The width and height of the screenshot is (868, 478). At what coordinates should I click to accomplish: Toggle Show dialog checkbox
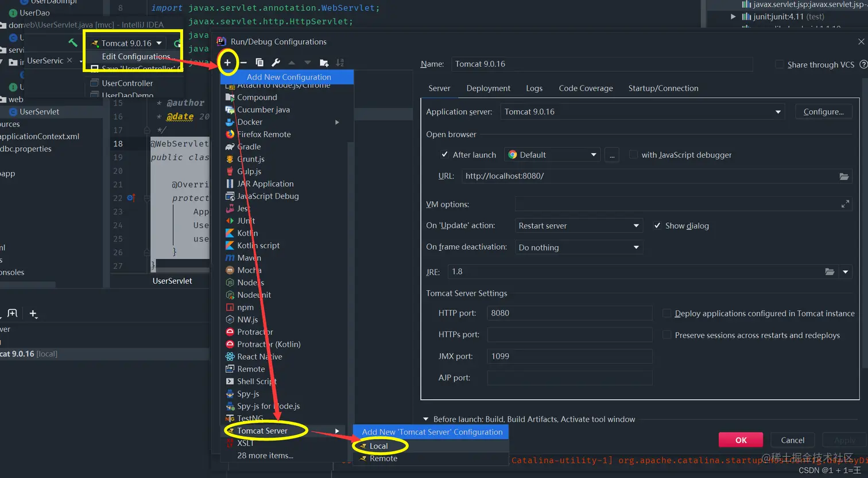[657, 226]
